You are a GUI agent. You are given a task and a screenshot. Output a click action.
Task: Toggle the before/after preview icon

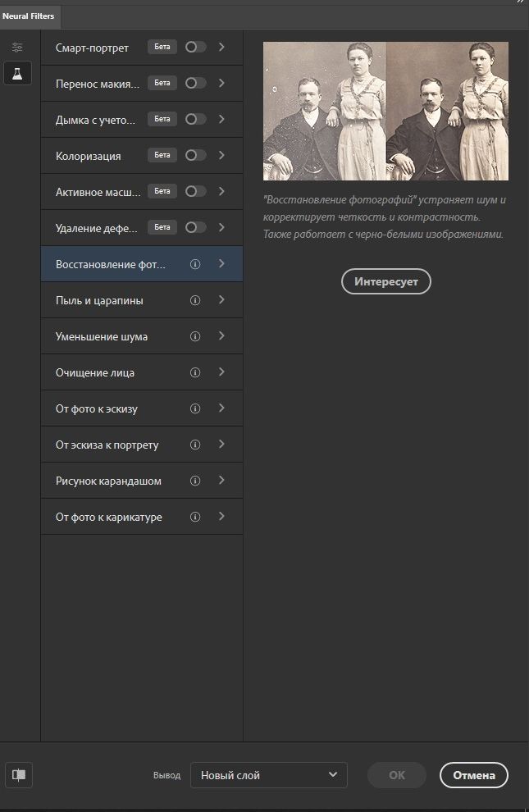point(19,775)
